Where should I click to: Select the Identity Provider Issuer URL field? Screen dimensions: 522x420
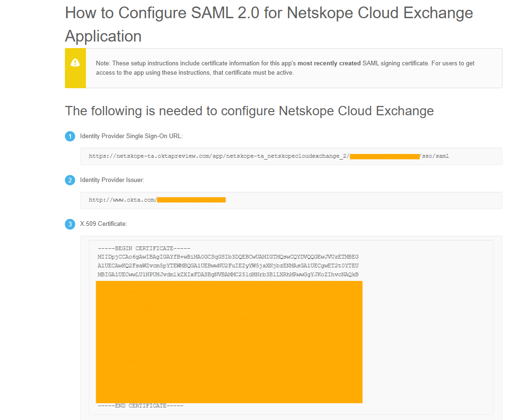pyautogui.click(x=291, y=200)
